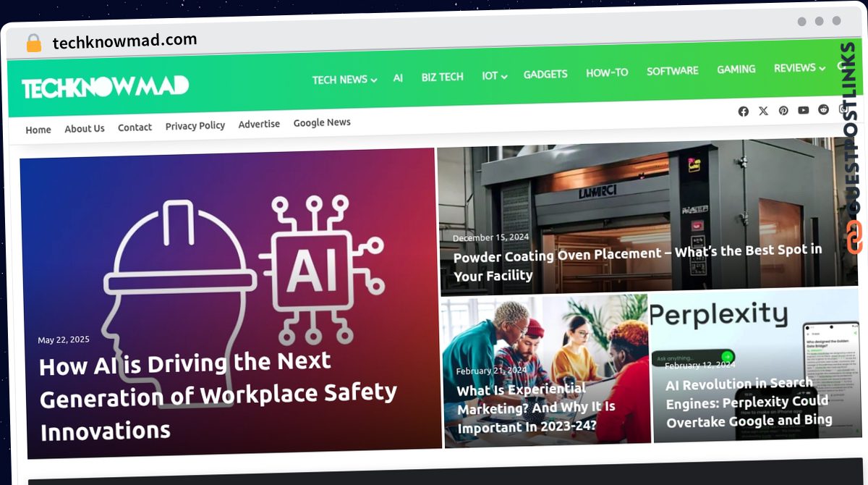Viewport: 868px width, 485px height.
Task: Open the Reddit social icon
Action: click(823, 109)
